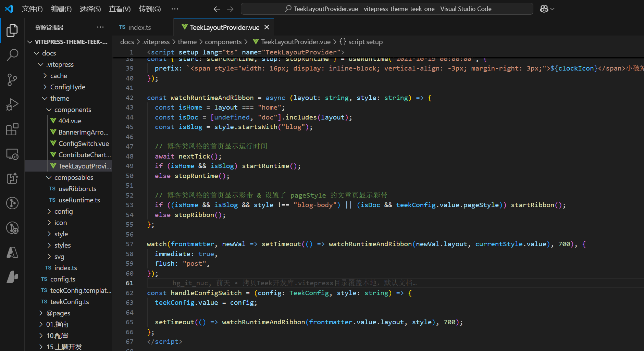
Task: Expand the @pages folder
Action: tap(58, 313)
